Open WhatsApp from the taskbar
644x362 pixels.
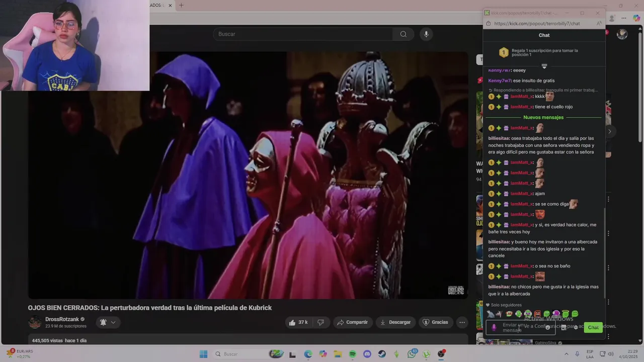412,354
